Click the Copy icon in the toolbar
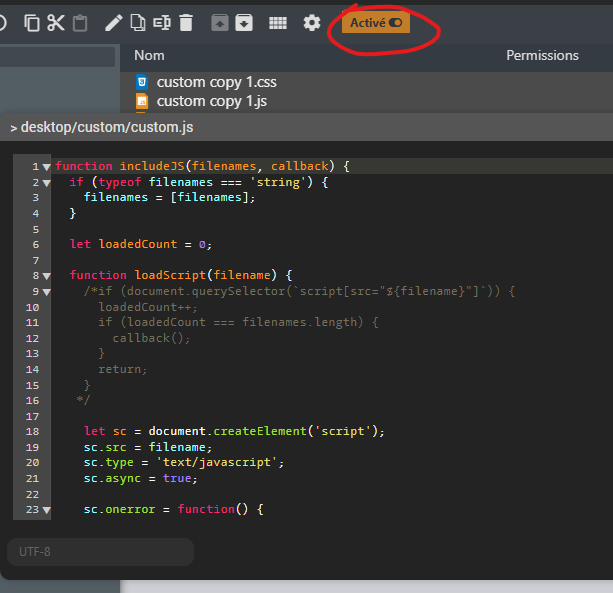Screen dimensions: 613x593 coord(32,23)
